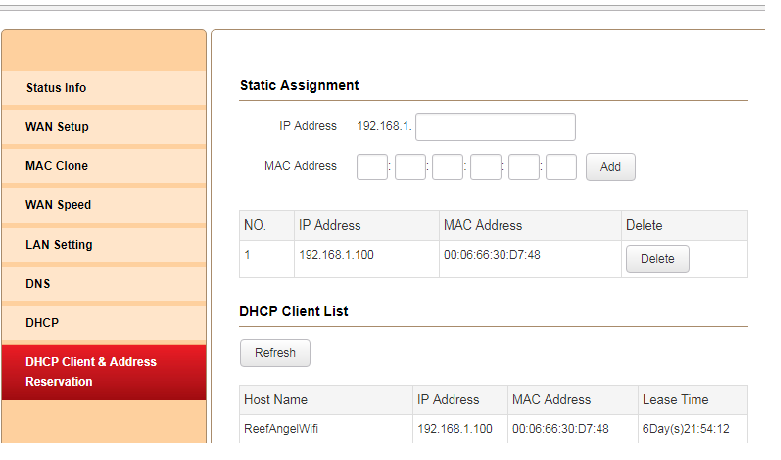Screen dimensions: 781x460
Task: Click the third MAC Address octet field
Action: point(447,167)
